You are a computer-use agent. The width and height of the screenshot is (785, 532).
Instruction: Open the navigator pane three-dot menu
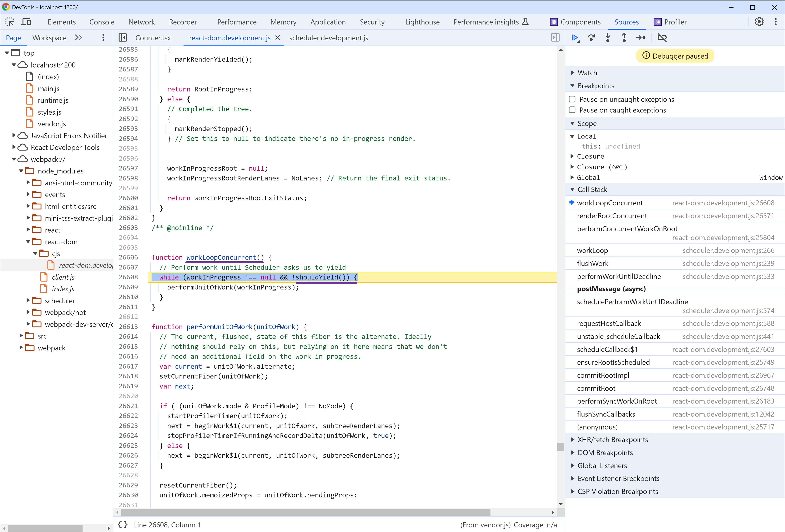[103, 38]
